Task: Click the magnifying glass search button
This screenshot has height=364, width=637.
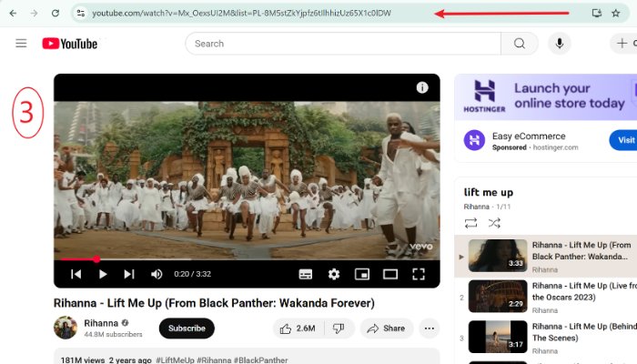Action: coord(520,44)
